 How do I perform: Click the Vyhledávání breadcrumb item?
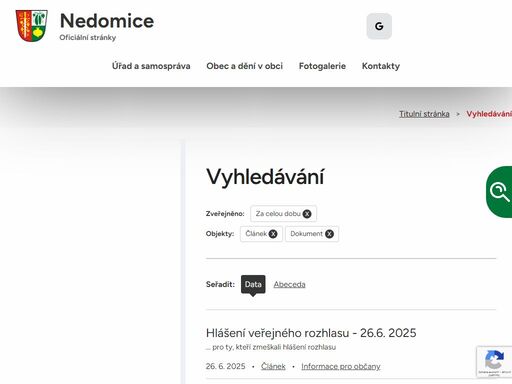489,114
